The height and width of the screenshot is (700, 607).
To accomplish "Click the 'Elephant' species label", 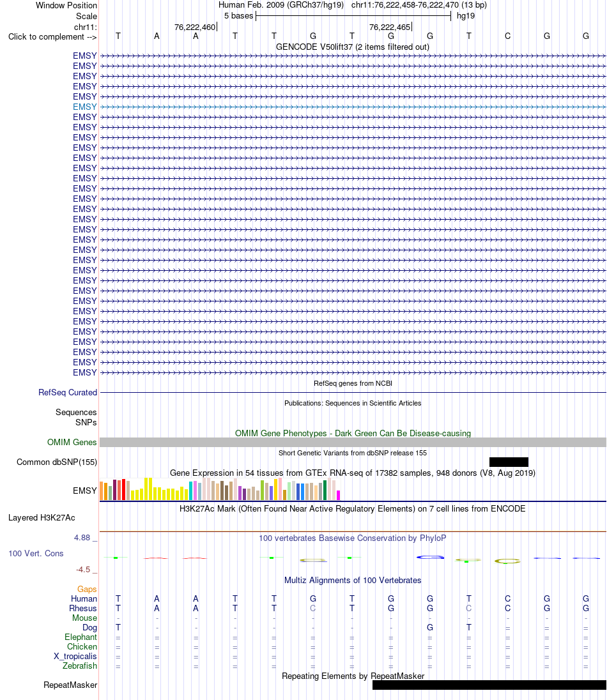I will [81, 637].
